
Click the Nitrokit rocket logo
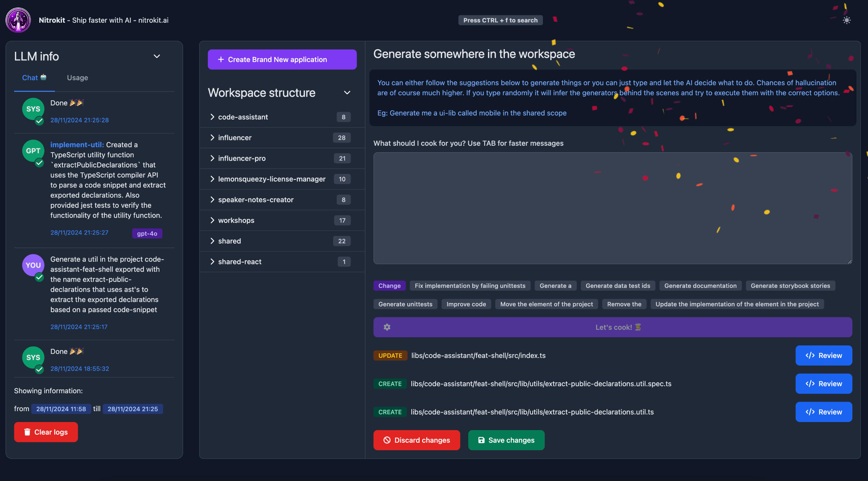point(18,20)
